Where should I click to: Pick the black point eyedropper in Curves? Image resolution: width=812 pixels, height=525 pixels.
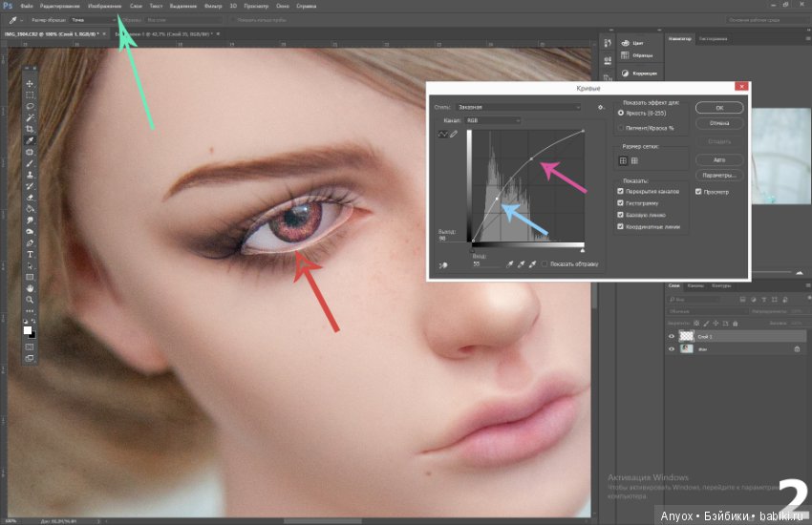(509, 264)
